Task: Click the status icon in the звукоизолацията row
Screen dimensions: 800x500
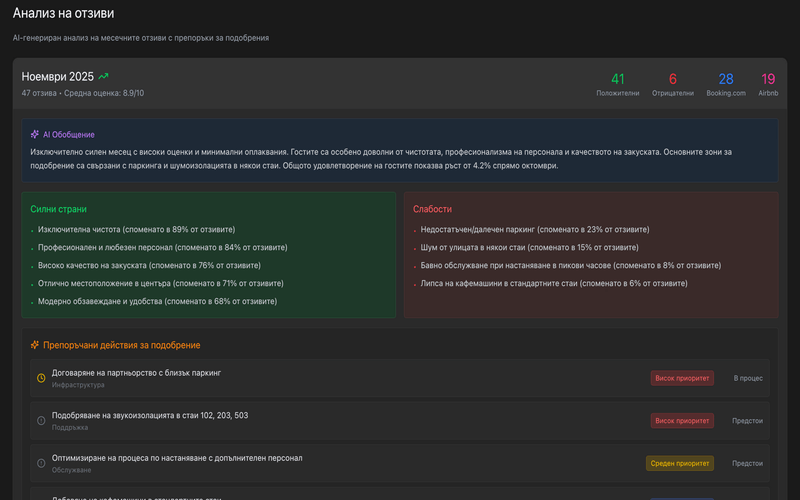Action: 41,421
